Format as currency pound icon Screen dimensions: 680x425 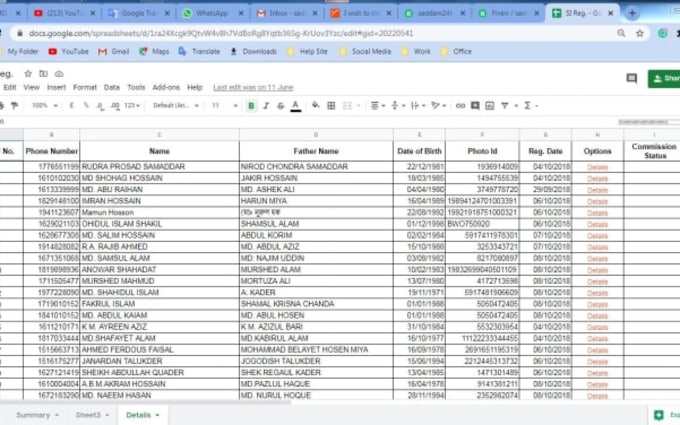[x=72, y=105]
